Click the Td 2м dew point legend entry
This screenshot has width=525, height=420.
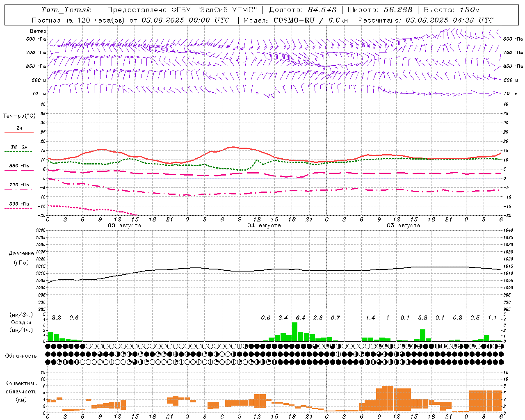[x=19, y=147]
